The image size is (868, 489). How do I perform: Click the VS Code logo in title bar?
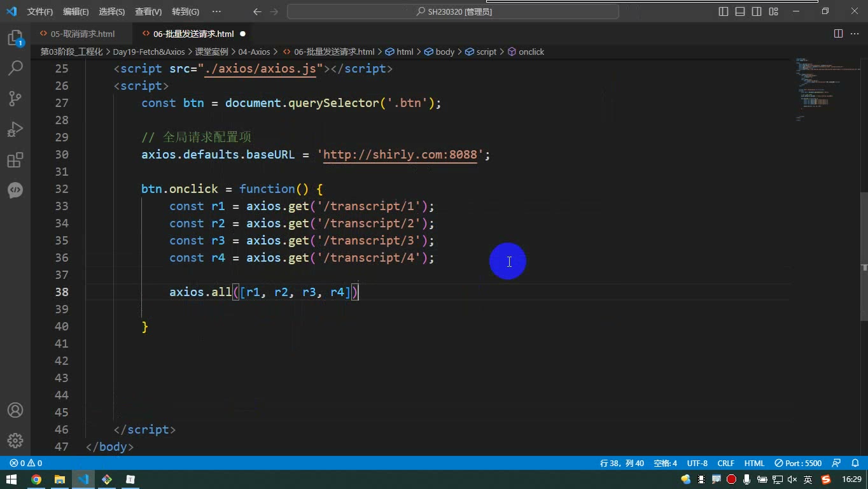coord(11,11)
